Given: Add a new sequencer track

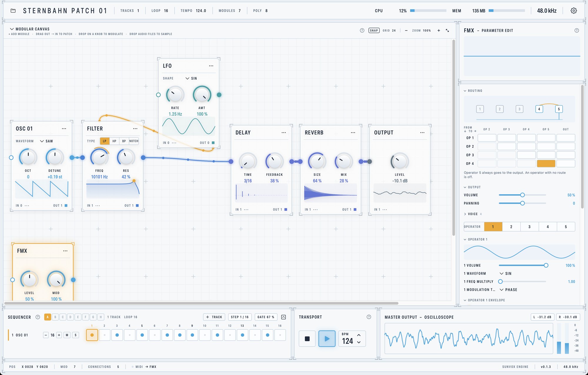Looking at the screenshot, I should pyautogui.click(x=214, y=317).
